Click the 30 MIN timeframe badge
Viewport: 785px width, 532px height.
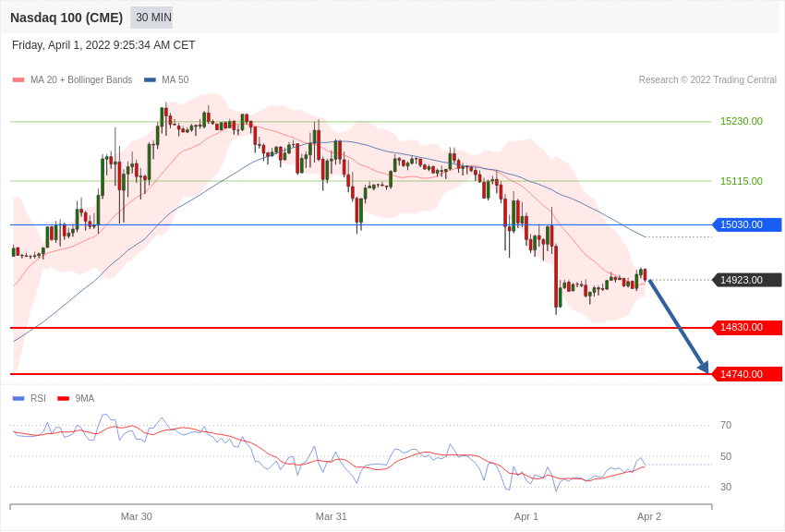tap(151, 18)
